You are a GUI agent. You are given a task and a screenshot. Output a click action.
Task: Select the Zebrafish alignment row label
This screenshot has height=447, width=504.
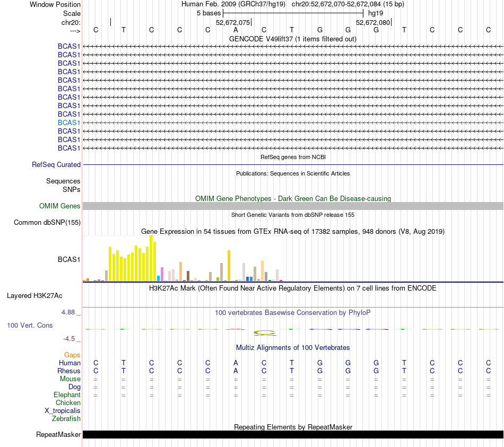click(x=66, y=419)
